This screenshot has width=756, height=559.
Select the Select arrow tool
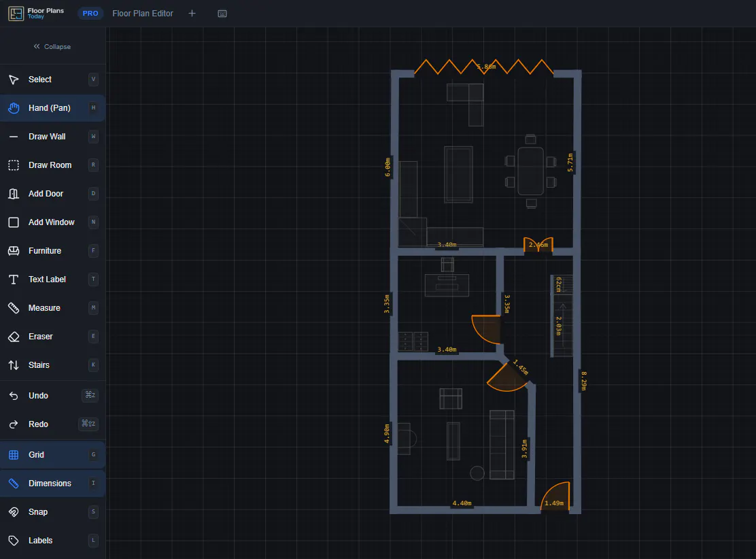(x=52, y=80)
